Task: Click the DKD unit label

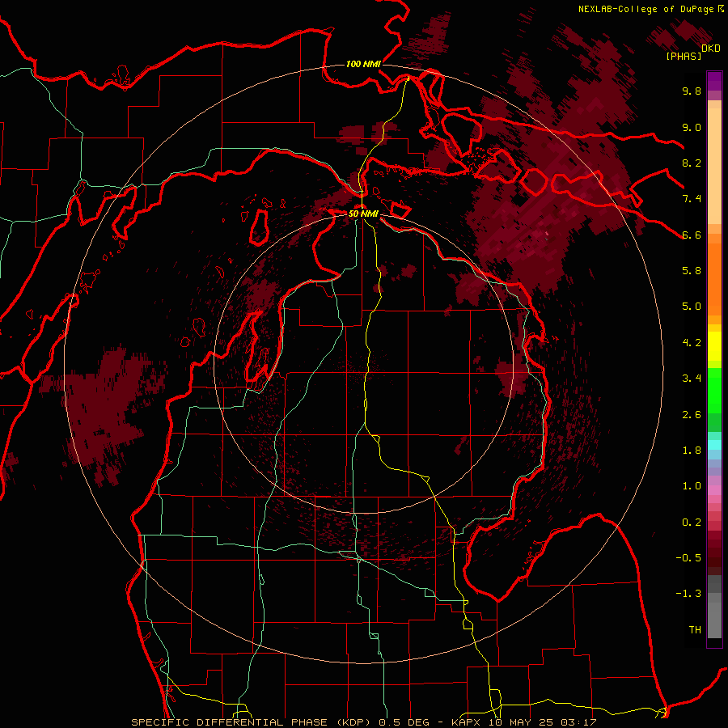Action: pyautogui.click(x=711, y=49)
